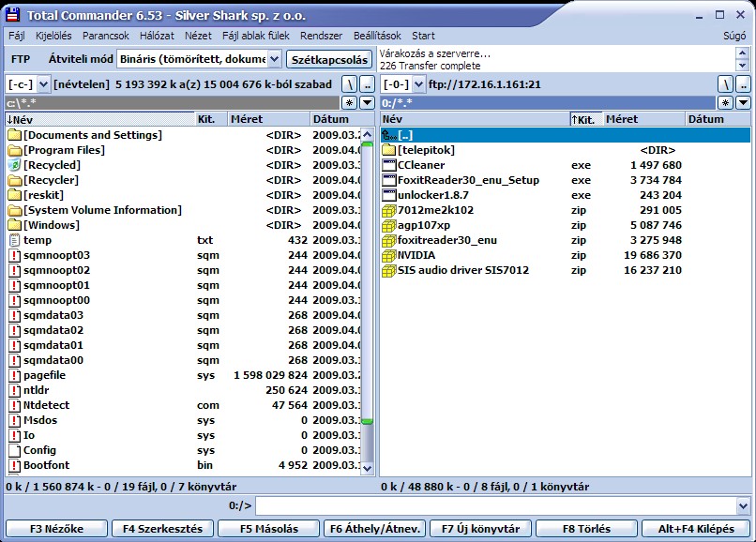This screenshot has width=756, height=542.
Task: Click the 7012me2k102 zip archive icon
Action: point(388,210)
